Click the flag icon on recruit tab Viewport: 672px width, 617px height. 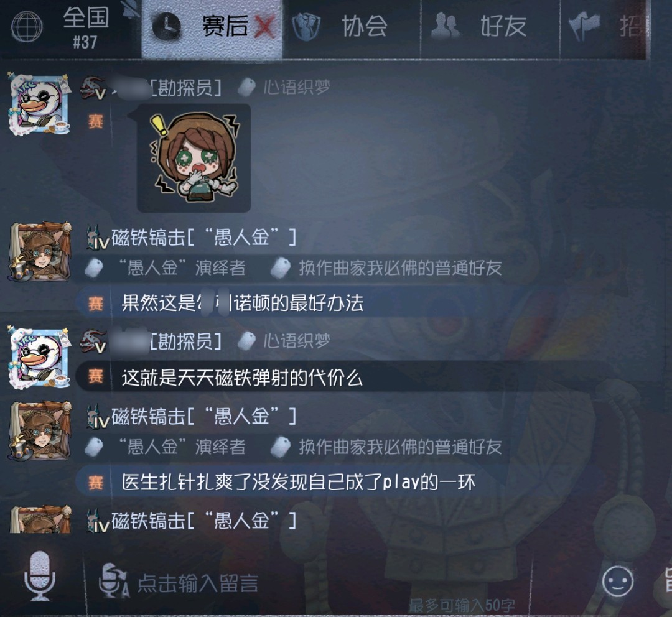[x=584, y=26]
